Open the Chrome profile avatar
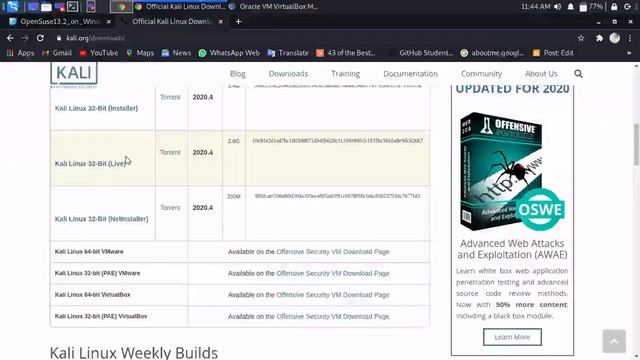 (x=615, y=38)
